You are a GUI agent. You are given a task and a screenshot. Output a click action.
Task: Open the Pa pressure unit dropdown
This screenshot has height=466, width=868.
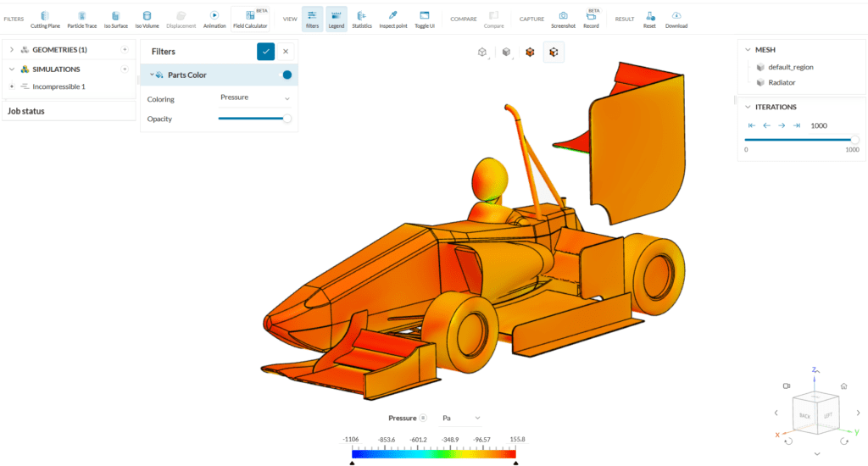point(462,418)
